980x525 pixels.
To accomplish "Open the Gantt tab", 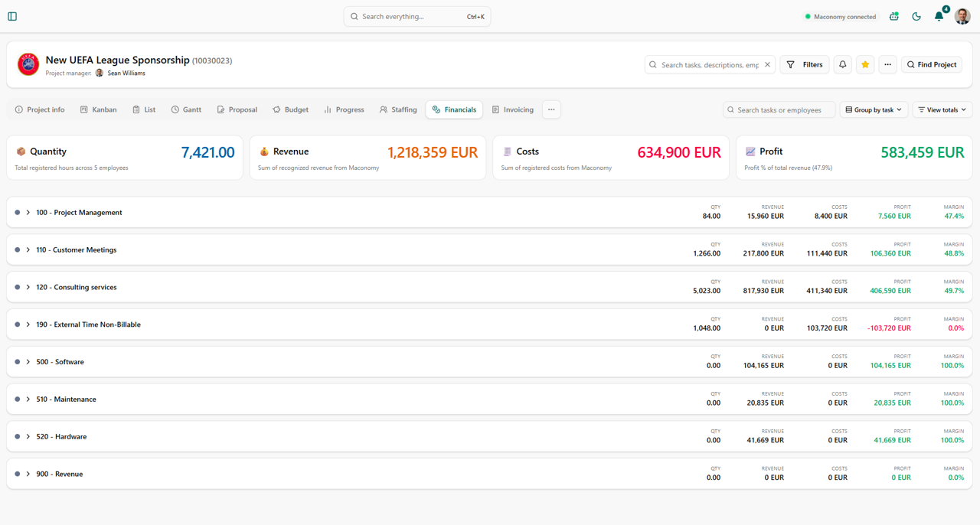I will 186,109.
